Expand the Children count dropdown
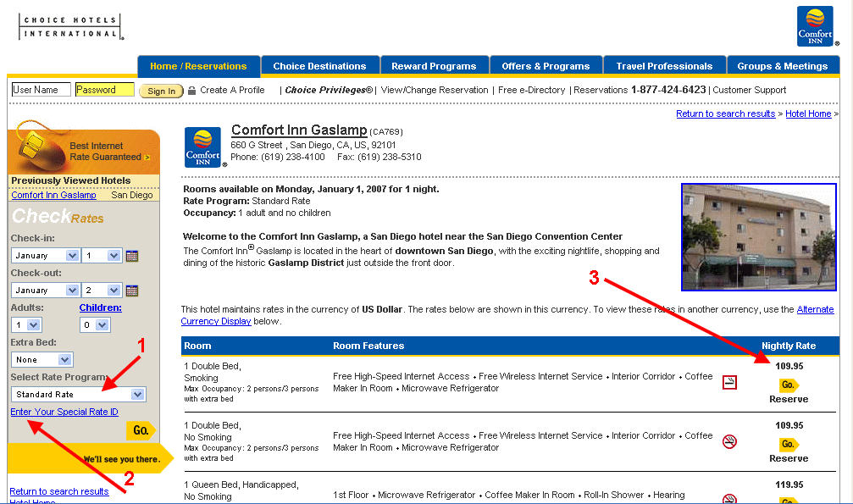 95,325
